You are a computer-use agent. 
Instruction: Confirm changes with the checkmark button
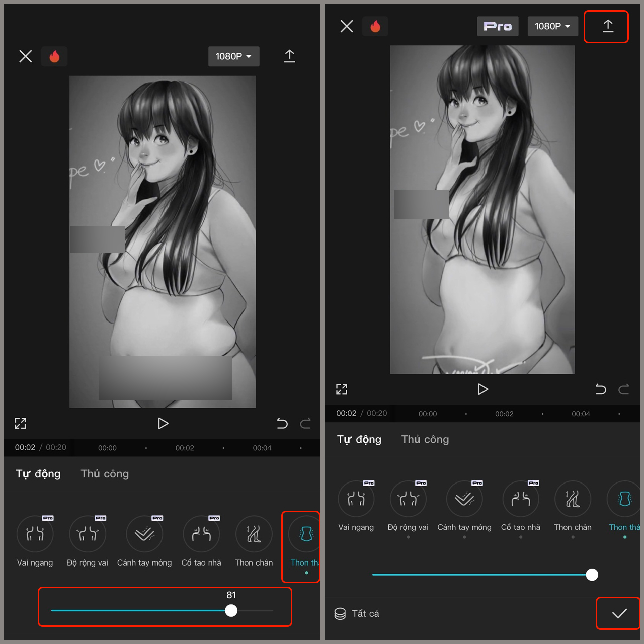[619, 613]
